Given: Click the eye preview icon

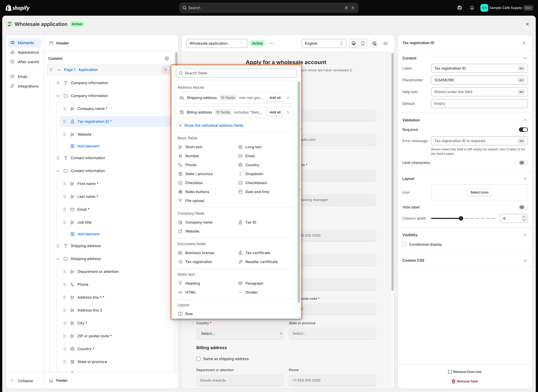Looking at the screenshot, I should pyautogui.click(x=386, y=43).
